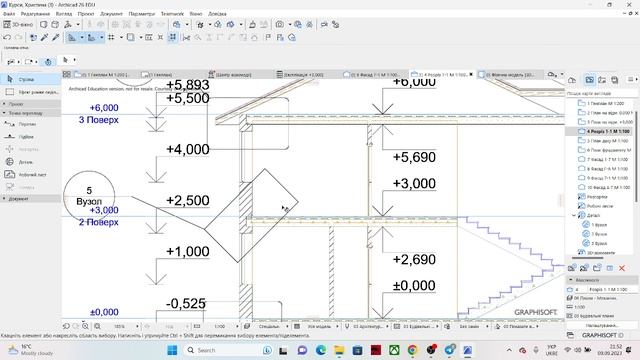This screenshot has width=640, height=360.
Task: Click the Redo arrow icon
Action: point(18,38)
